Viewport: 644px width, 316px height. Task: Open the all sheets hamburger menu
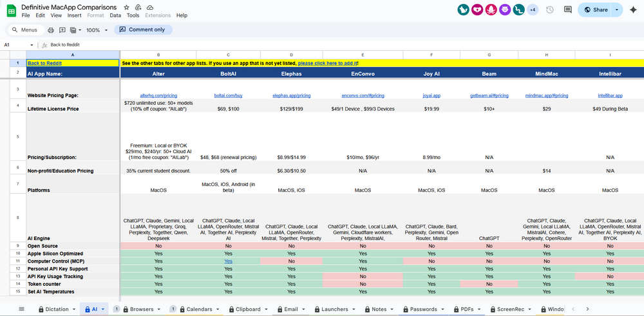click(x=22, y=309)
